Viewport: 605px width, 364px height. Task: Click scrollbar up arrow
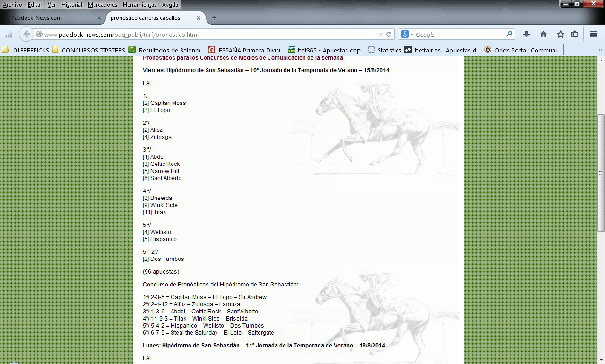pyautogui.click(x=601, y=60)
